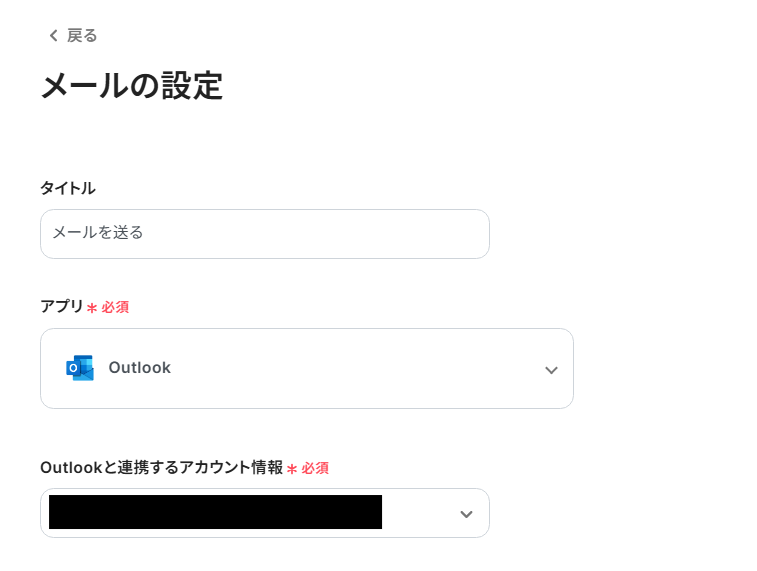Image resolution: width=757 pixels, height=571 pixels.
Task: Click the redacted account value
Action: click(x=215, y=512)
